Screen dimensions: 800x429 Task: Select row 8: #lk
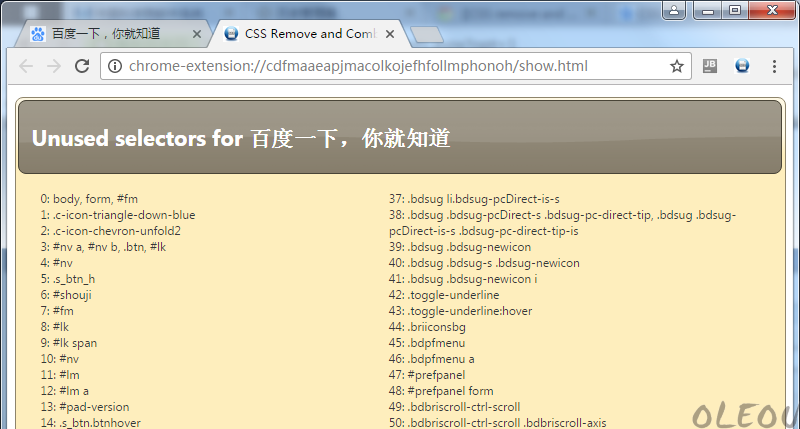coord(55,326)
